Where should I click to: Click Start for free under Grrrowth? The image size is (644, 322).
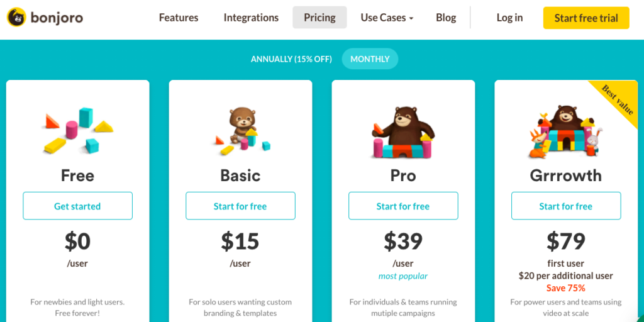coord(566,206)
